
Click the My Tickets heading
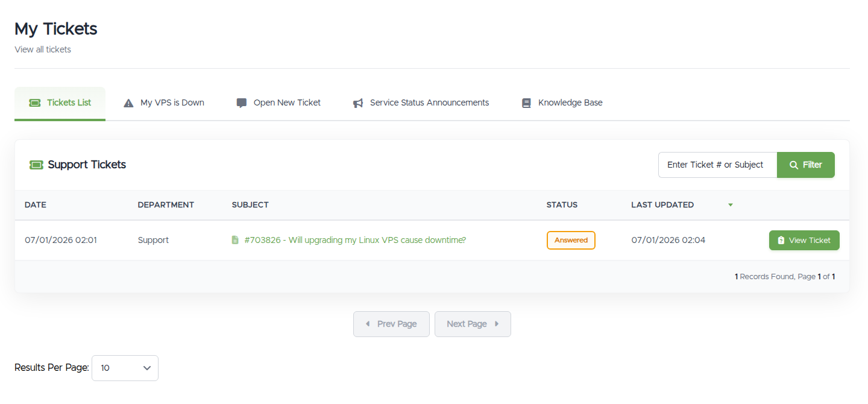56,28
